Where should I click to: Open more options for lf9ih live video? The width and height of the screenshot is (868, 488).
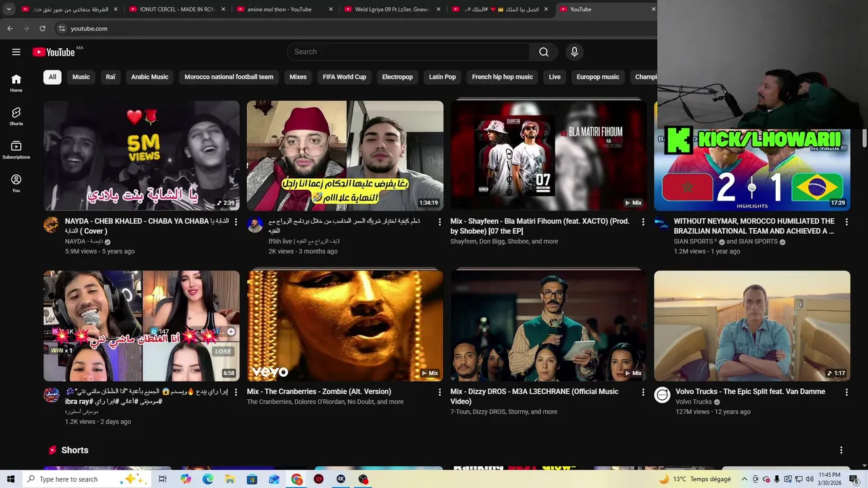pos(439,222)
